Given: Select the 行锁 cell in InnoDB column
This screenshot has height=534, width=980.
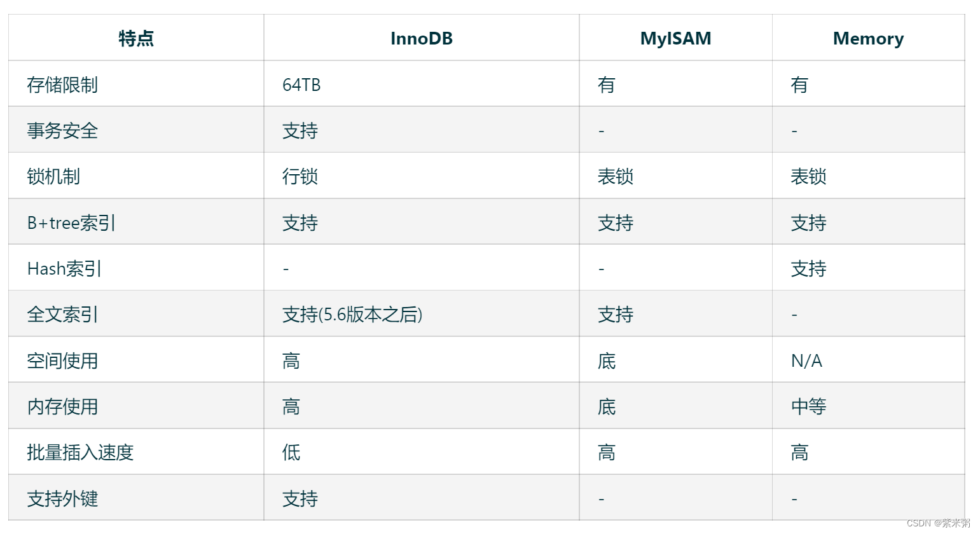Looking at the screenshot, I should tap(300, 176).
